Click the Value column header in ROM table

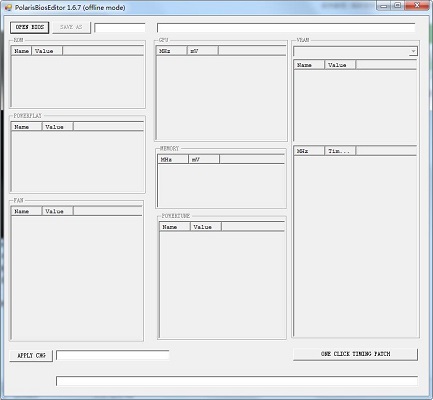click(47, 51)
